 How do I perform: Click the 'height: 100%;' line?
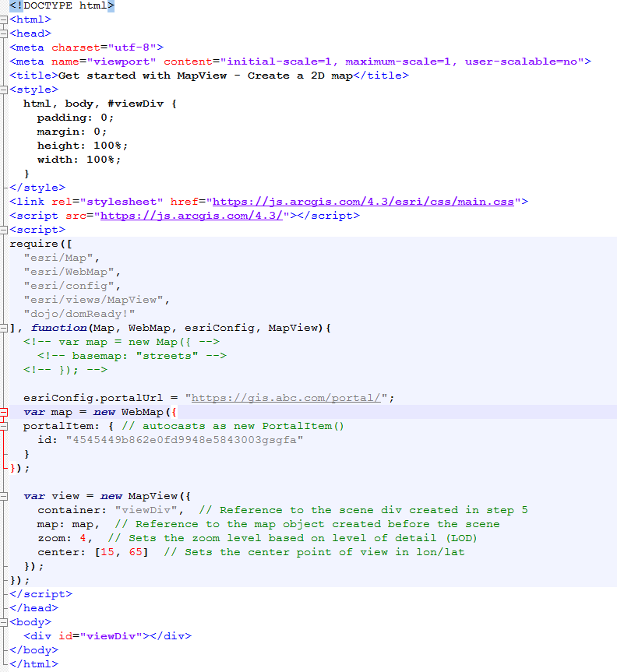[x=83, y=146]
